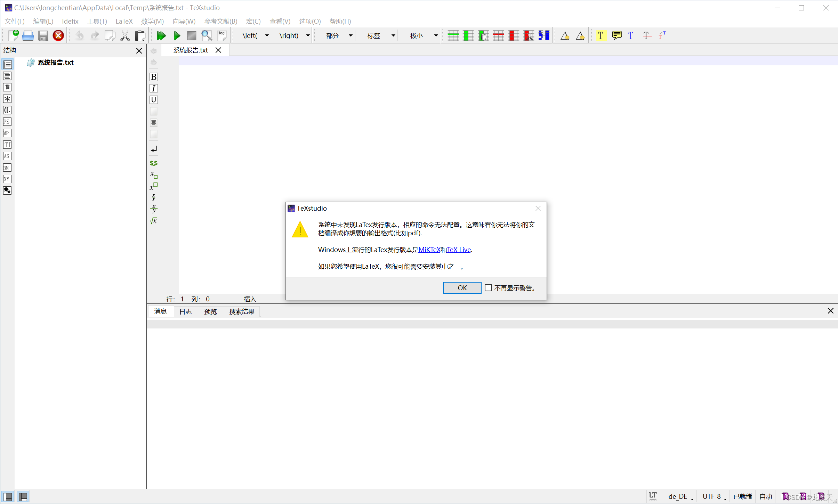The height and width of the screenshot is (504, 838).
Task: Switch to the 搜索结果 tab
Action: (x=242, y=311)
